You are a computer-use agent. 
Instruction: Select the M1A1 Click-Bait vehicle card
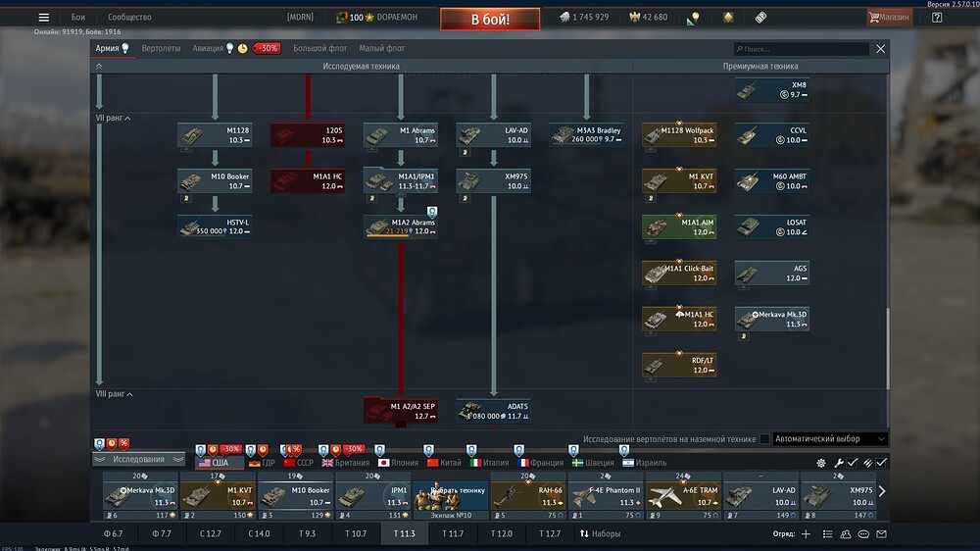(679, 274)
